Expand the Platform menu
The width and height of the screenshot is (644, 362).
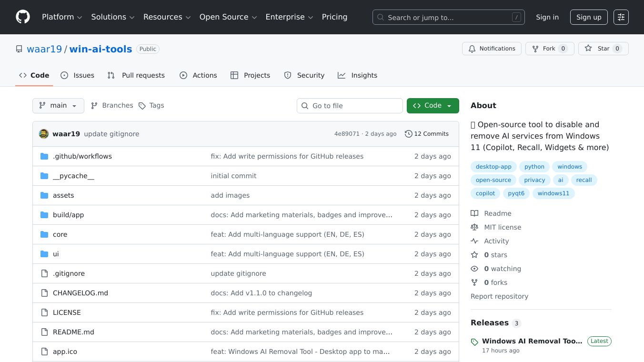62,17
